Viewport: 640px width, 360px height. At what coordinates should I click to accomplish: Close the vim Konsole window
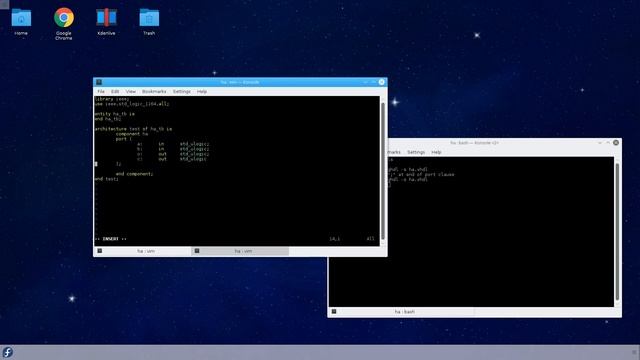coord(381,82)
